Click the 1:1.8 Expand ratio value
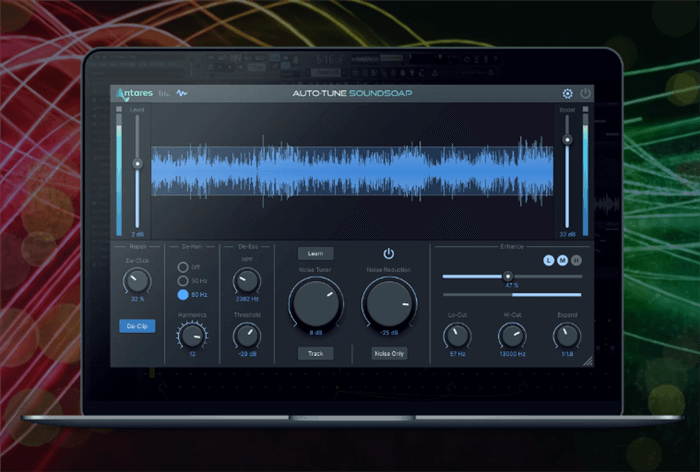Viewport: 700px width, 472px height. (567, 354)
